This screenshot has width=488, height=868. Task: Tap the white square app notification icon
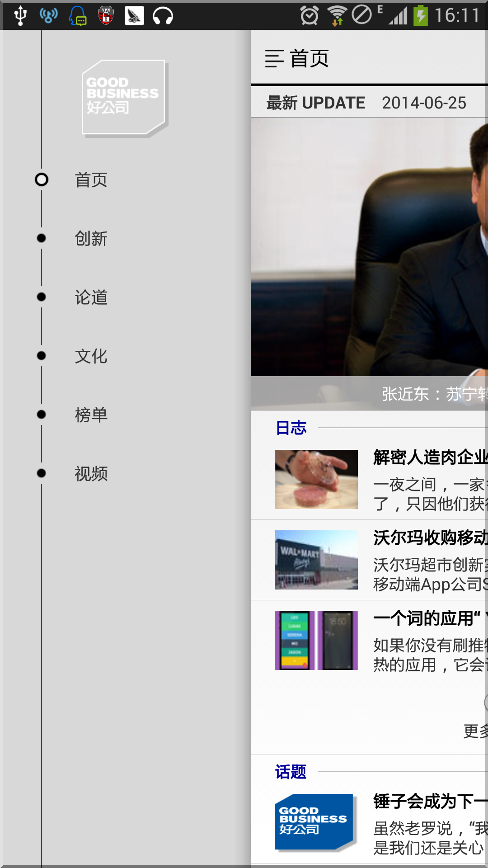134,15
